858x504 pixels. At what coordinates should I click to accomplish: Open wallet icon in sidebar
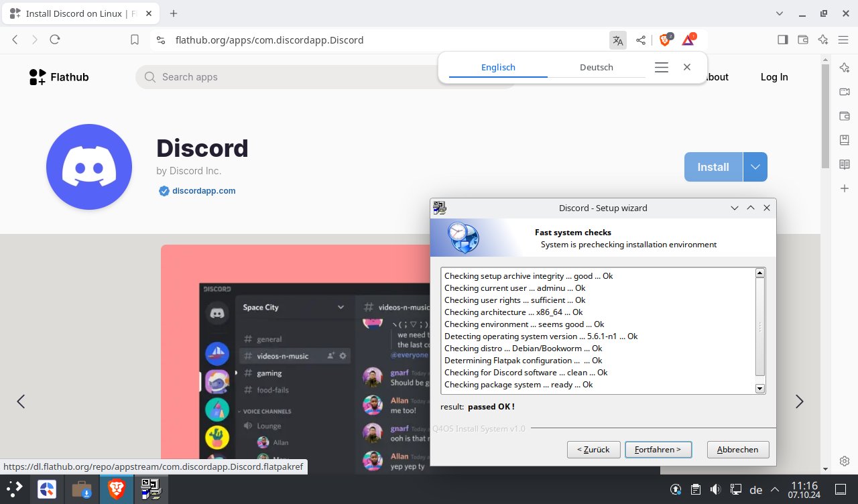coord(845,115)
